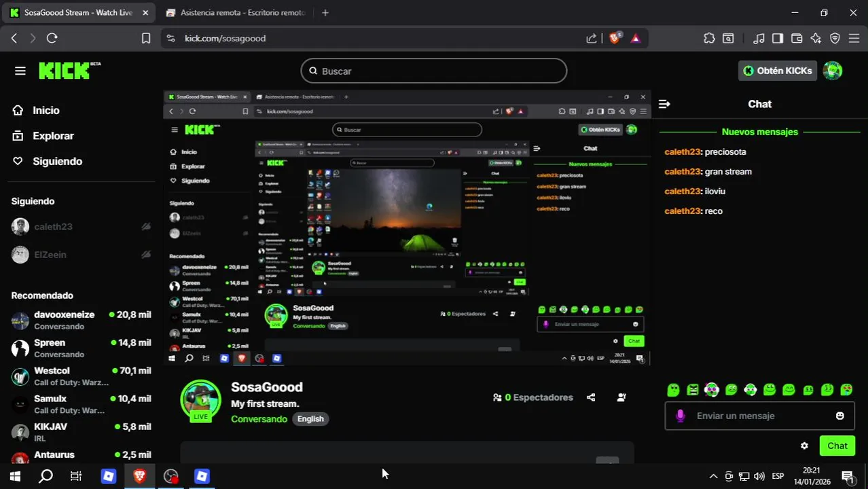Open recommended channel Westcol
The image size is (868, 489).
82,376
